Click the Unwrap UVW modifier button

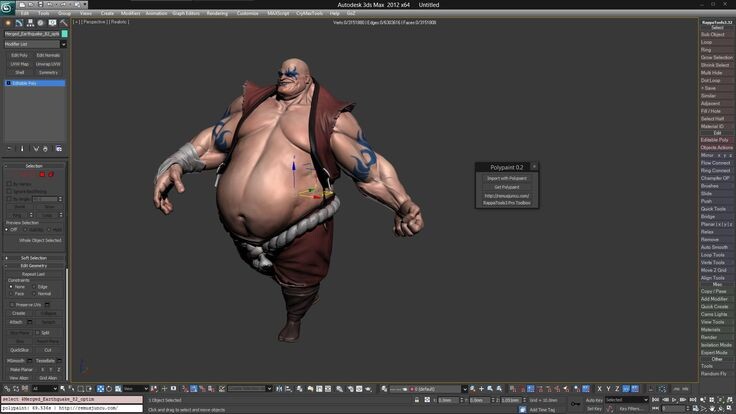[x=48, y=64]
